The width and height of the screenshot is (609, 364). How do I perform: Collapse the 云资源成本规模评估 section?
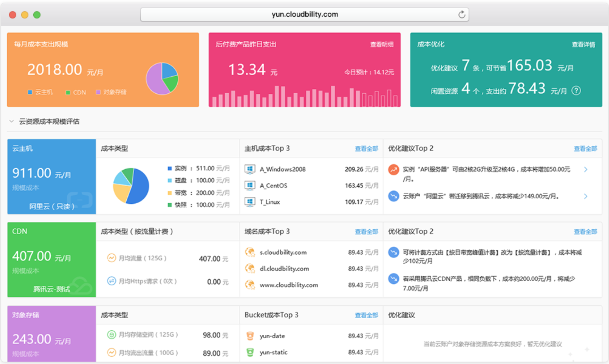pyautogui.click(x=12, y=121)
